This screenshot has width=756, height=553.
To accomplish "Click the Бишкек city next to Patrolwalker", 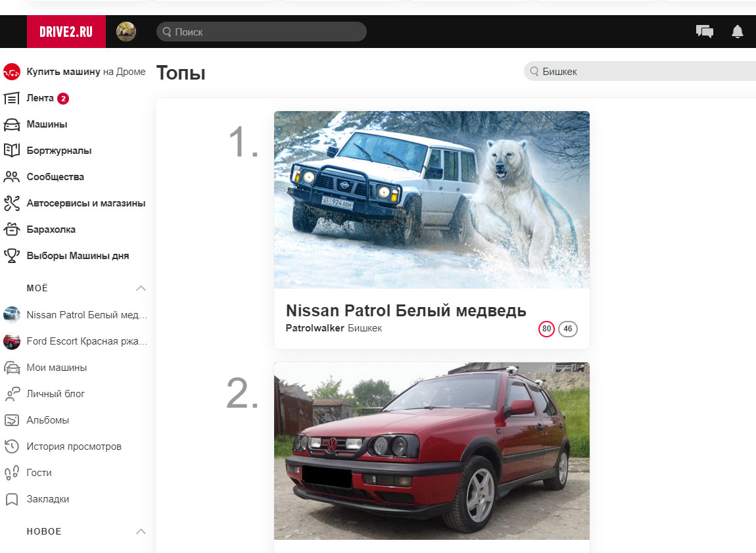I will 365,328.
